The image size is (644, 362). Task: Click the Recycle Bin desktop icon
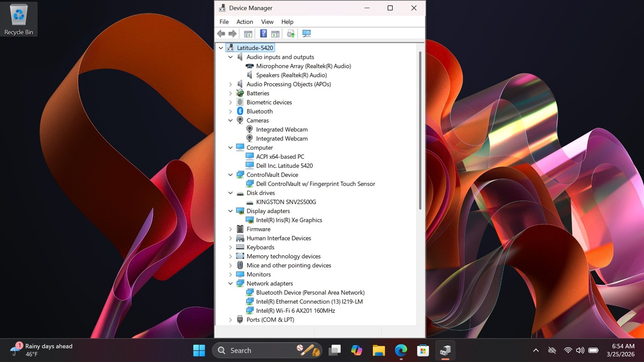coord(19,19)
